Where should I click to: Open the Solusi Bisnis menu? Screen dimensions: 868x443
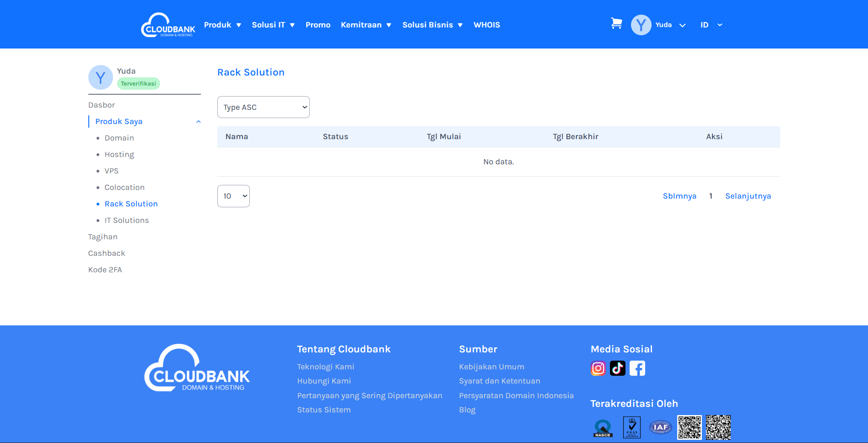click(432, 25)
